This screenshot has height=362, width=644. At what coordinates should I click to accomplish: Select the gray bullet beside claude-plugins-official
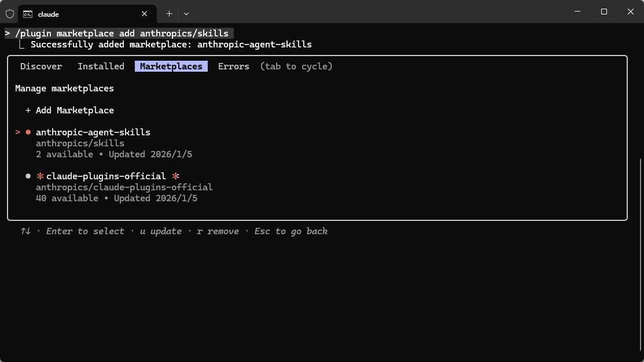point(28,176)
